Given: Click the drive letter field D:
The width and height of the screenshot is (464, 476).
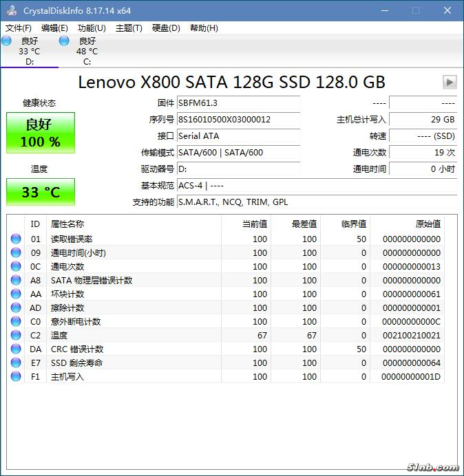Looking at the screenshot, I should (238, 169).
